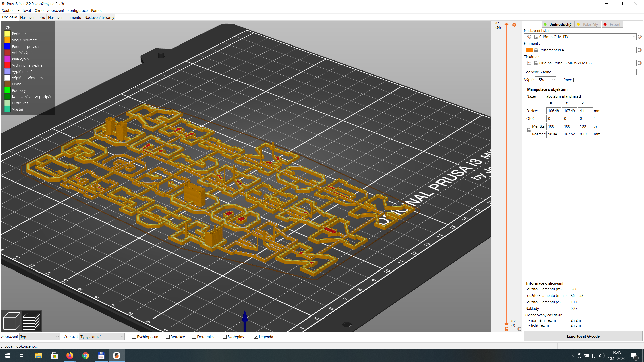Enable the Retrakce checkbox
This screenshot has height=362, width=644.
(167, 337)
